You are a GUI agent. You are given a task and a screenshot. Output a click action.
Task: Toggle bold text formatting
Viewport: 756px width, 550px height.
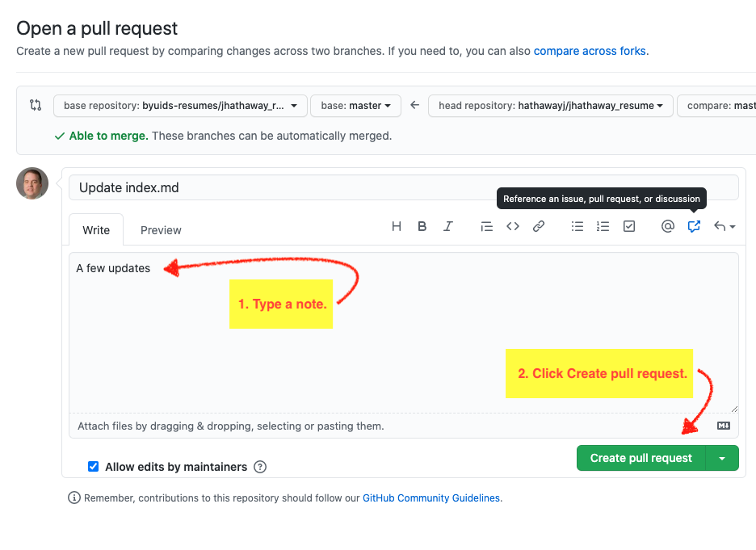click(x=422, y=227)
